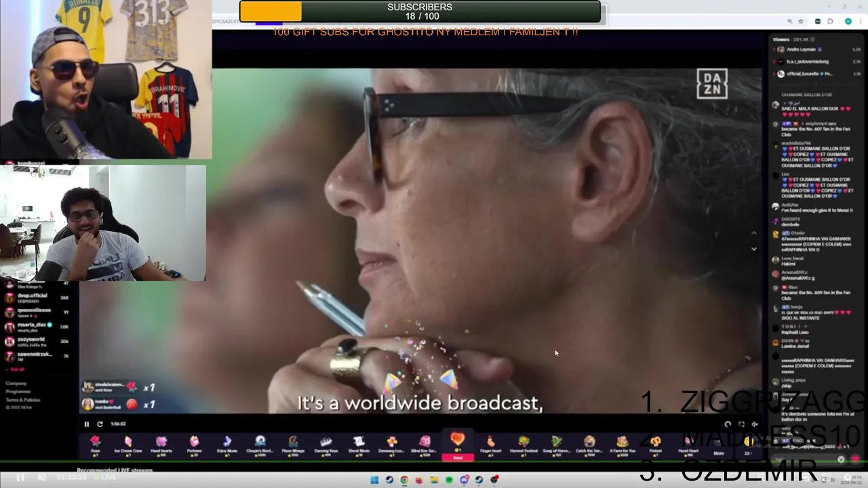The width and height of the screenshot is (868, 488).
Task: Rotate the live video
Action: 728,424
